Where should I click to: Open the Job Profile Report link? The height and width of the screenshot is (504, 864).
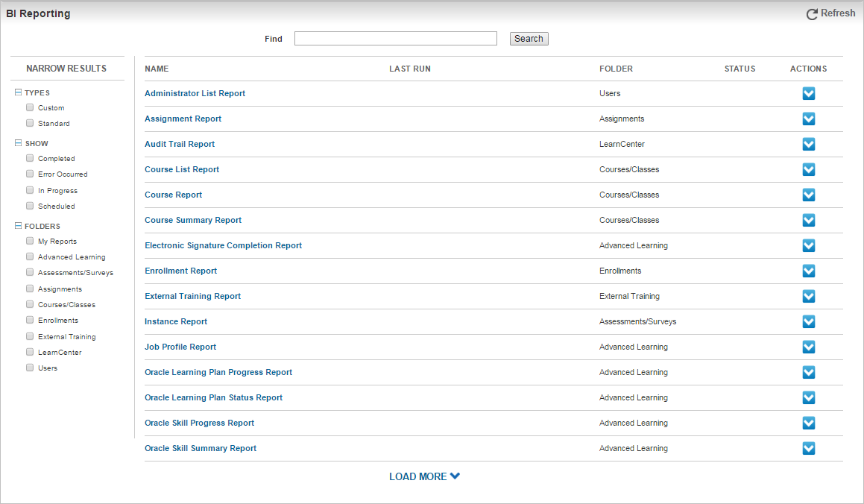point(180,347)
